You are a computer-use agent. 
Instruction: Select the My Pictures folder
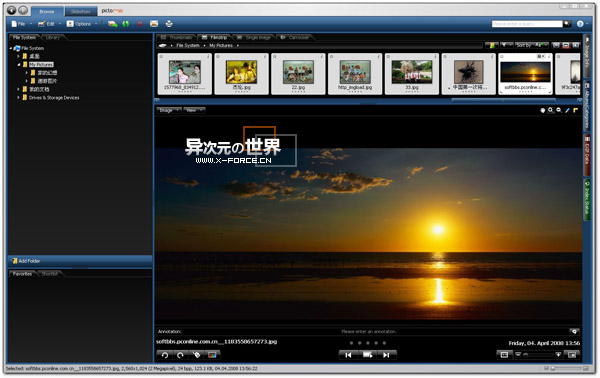tap(41, 65)
